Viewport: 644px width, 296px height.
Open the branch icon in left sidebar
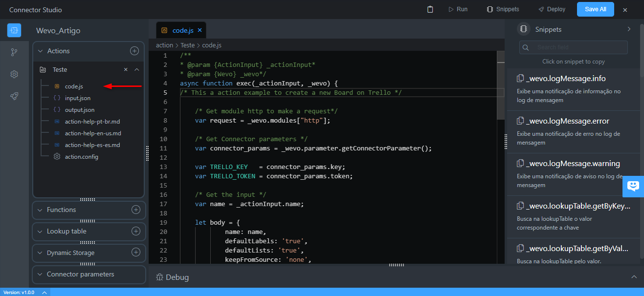(x=14, y=52)
